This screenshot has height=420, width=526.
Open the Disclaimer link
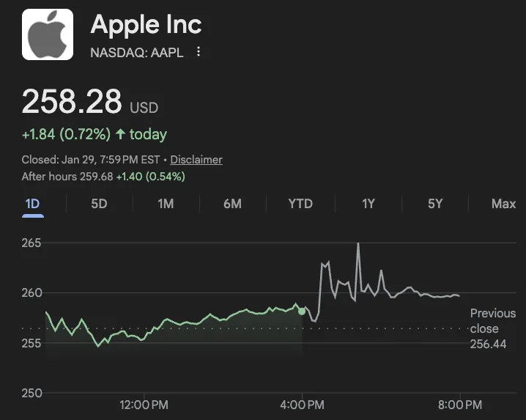pos(196,160)
